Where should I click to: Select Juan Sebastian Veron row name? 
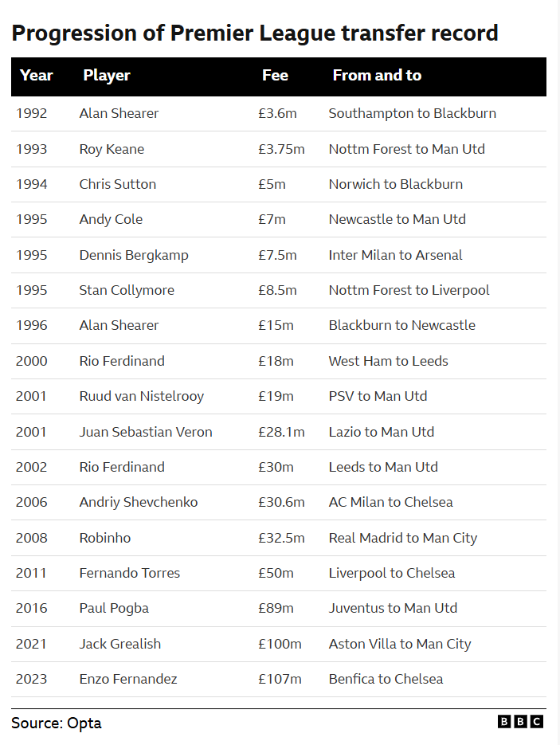tap(146, 432)
